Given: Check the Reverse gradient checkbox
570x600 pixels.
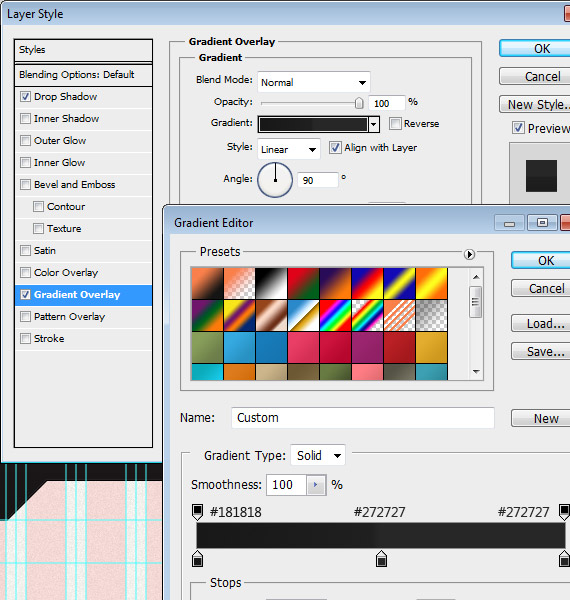Looking at the screenshot, I should pos(395,124).
